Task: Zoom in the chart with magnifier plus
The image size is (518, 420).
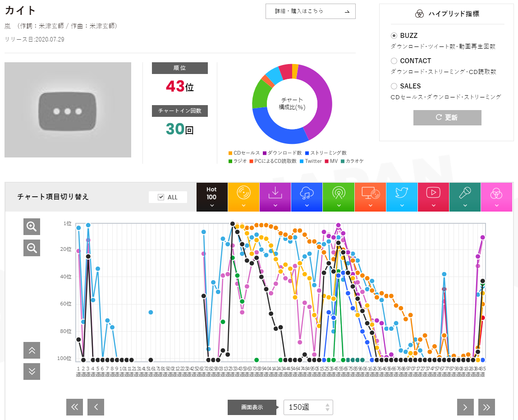Action: [x=32, y=226]
